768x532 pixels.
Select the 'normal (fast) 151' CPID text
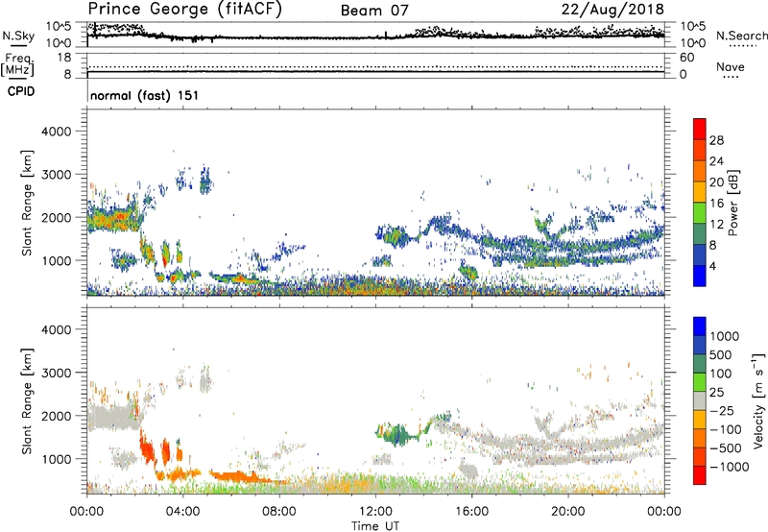pyautogui.click(x=145, y=95)
